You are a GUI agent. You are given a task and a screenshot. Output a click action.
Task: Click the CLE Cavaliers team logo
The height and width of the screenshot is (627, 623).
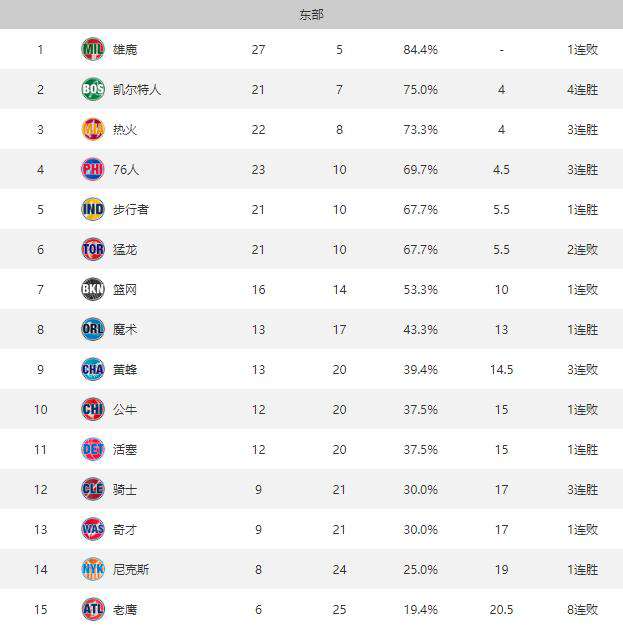click(93, 489)
